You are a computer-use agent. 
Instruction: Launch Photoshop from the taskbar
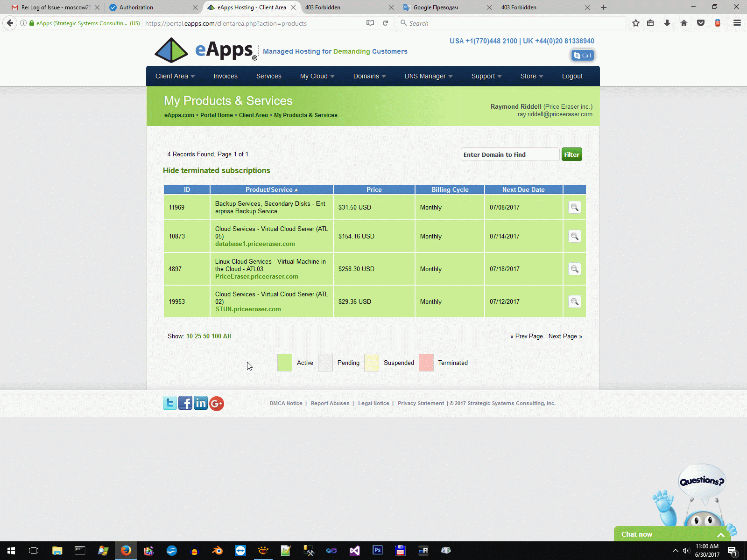pos(378,551)
